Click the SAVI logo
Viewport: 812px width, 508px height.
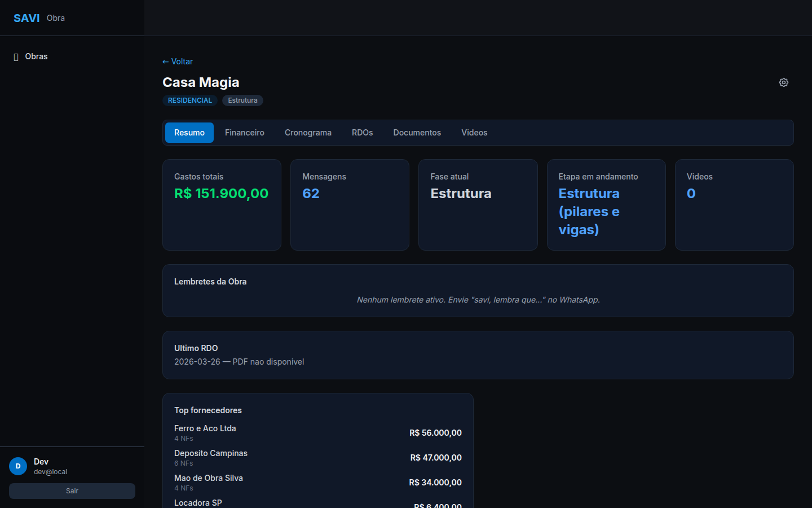click(27, 18)
